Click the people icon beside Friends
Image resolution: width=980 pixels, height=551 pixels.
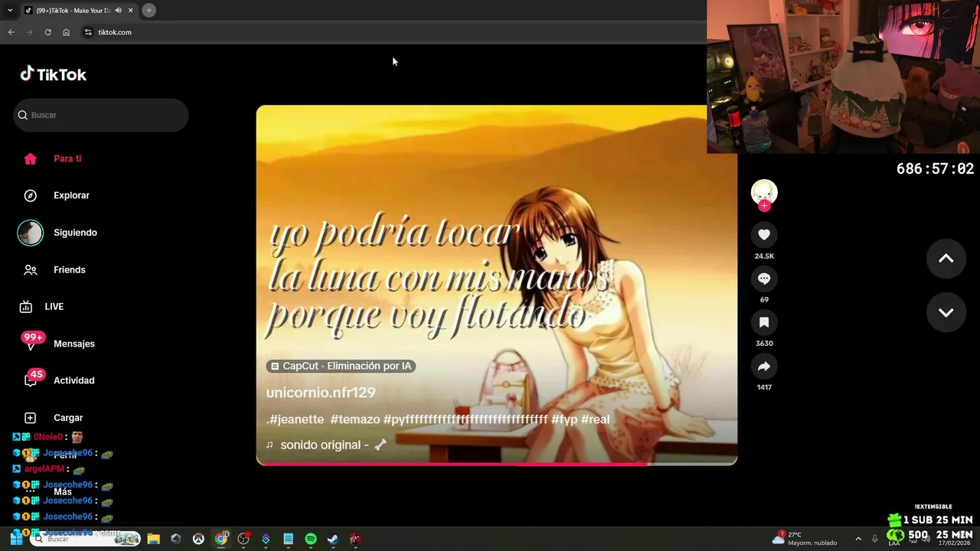30,269
